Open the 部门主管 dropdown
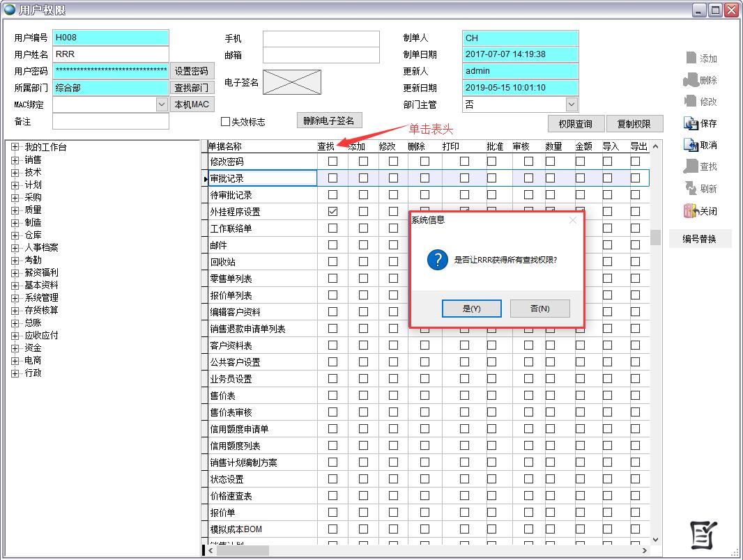This screenshot has width=743, height=560. [572, 104]
